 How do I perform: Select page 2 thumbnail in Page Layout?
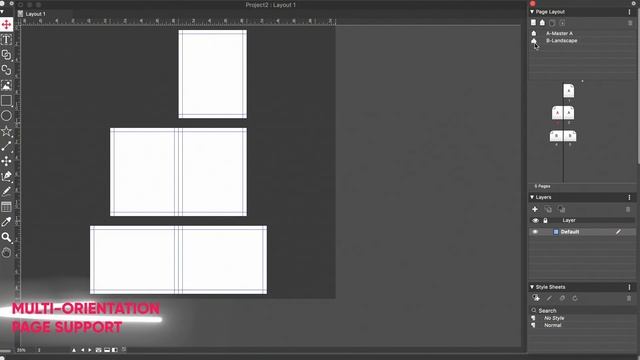558,113
